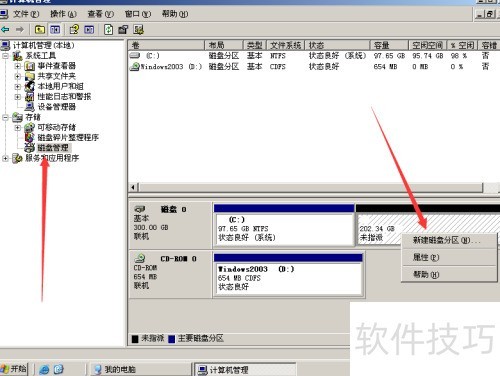Switch to 我的电脑 taskbar window
This screenshot has width=500, height=376.
click(140, 369)
